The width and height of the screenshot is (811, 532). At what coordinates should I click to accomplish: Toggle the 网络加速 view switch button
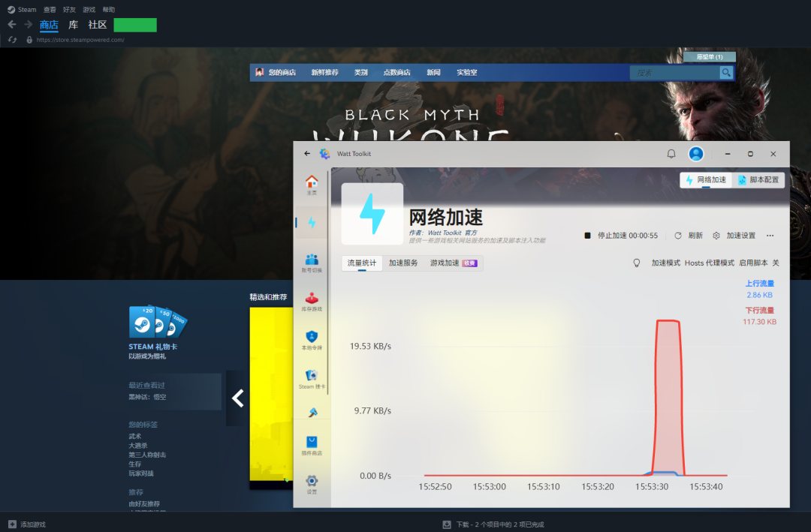(x=705, y=180)
